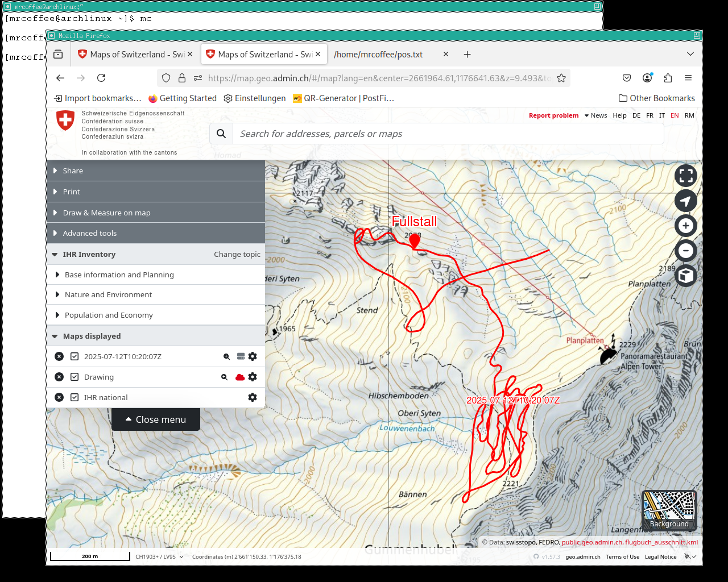The width and height of the screenshot is (728, 582).
Task: Zoom in with the plus map button
Action: [686, 226]
